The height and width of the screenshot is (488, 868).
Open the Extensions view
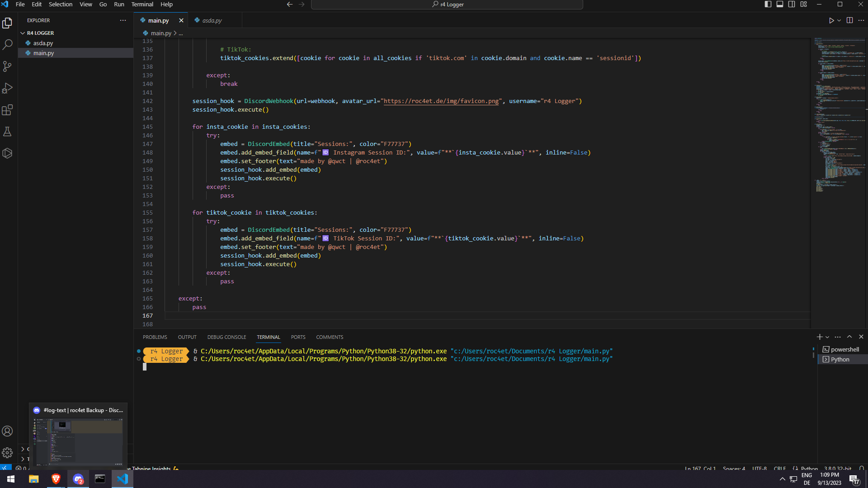coord(7,110)
